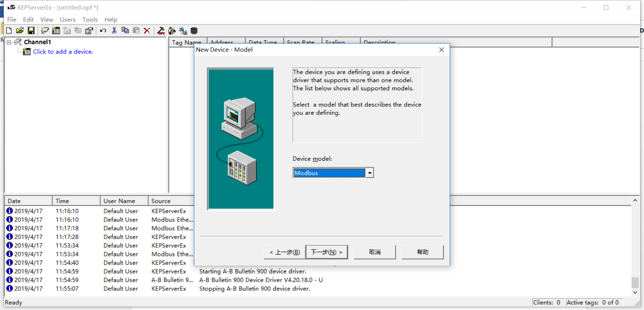Click the 'Device model:' label in the dialog
644x310 pixels.
[312, 159]
